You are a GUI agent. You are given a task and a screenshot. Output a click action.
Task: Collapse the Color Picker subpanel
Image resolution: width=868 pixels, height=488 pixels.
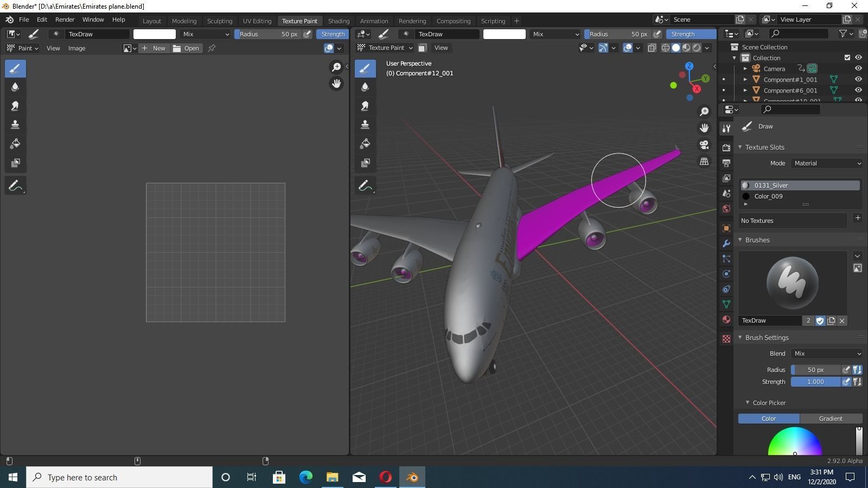748,403
